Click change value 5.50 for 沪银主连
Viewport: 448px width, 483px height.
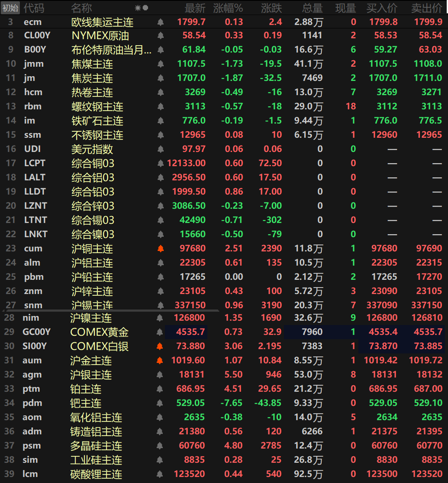[x=233, y=375]
